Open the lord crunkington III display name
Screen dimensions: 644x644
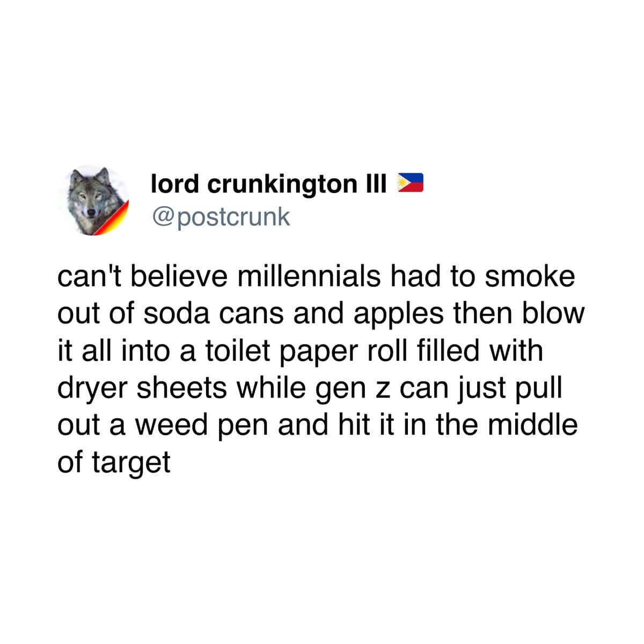[x=269, y=184]
